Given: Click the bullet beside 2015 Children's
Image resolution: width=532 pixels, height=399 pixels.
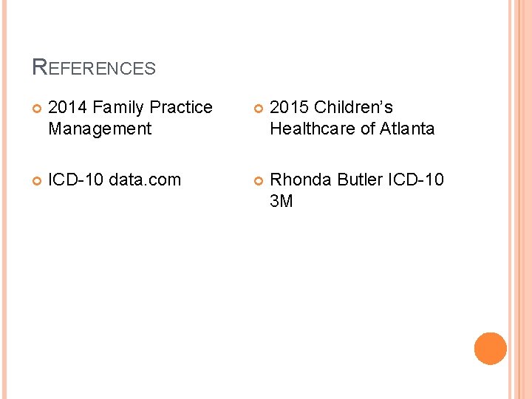Looking at the screenshot, I should 259,109.
